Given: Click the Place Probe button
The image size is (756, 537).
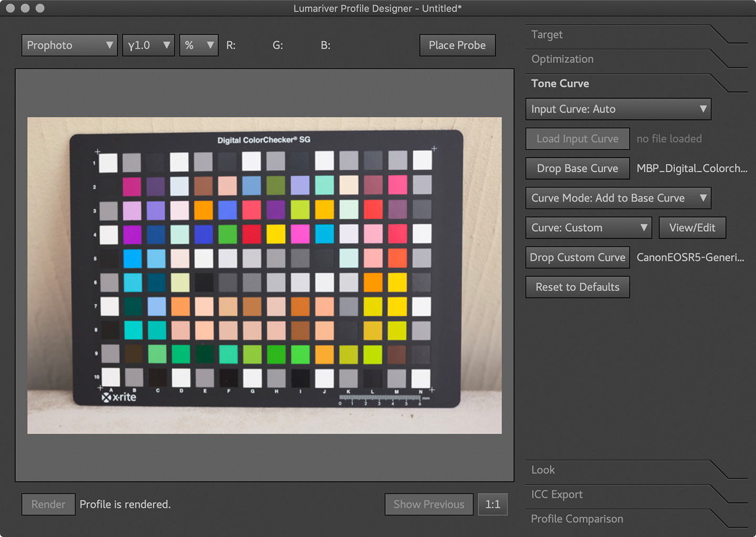Looking at the screenshot, I should (x=457, y=45).
